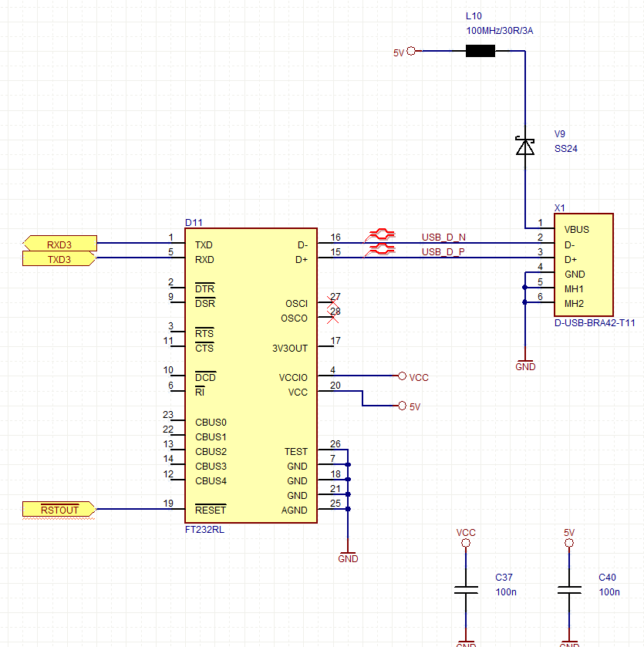
Task: Click the D-USB-BRA42-T11 part label
Action: (x=595, y=322)
